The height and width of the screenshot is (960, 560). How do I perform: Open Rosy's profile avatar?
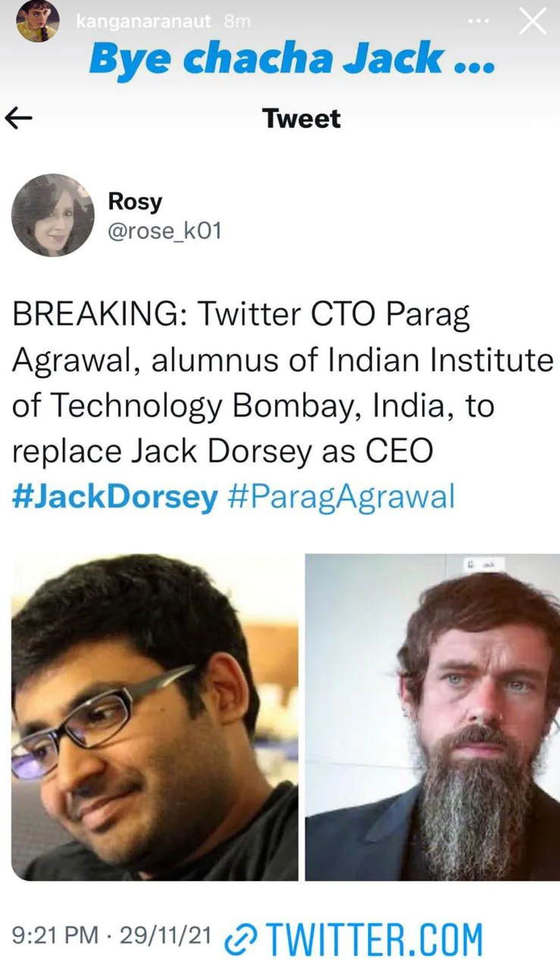52,215
